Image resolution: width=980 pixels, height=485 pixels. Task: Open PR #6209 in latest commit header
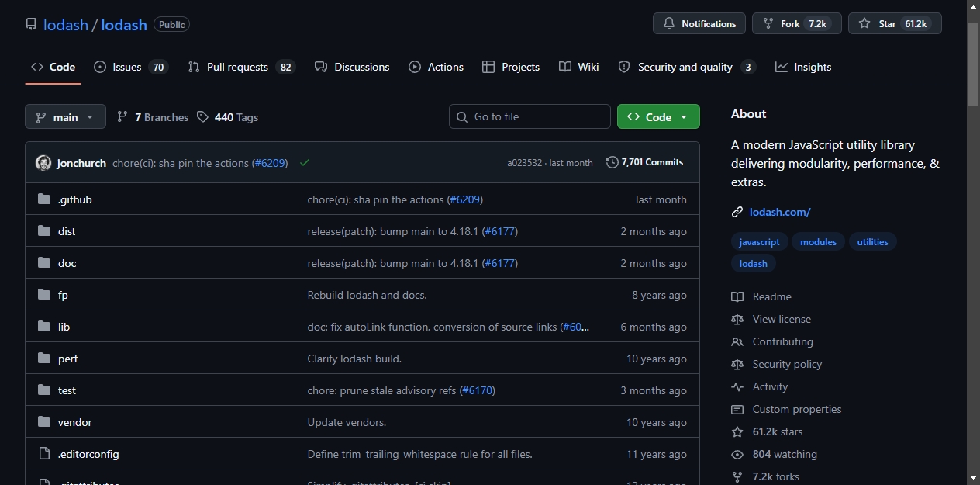270,163
